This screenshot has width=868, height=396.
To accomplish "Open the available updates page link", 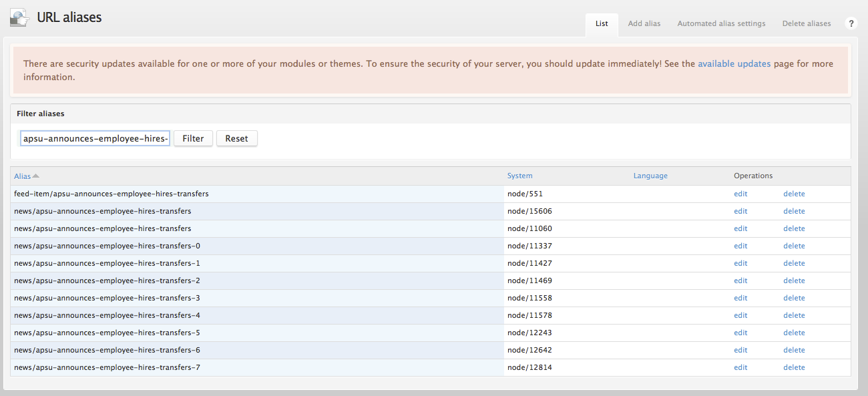I will pos(732,63).
